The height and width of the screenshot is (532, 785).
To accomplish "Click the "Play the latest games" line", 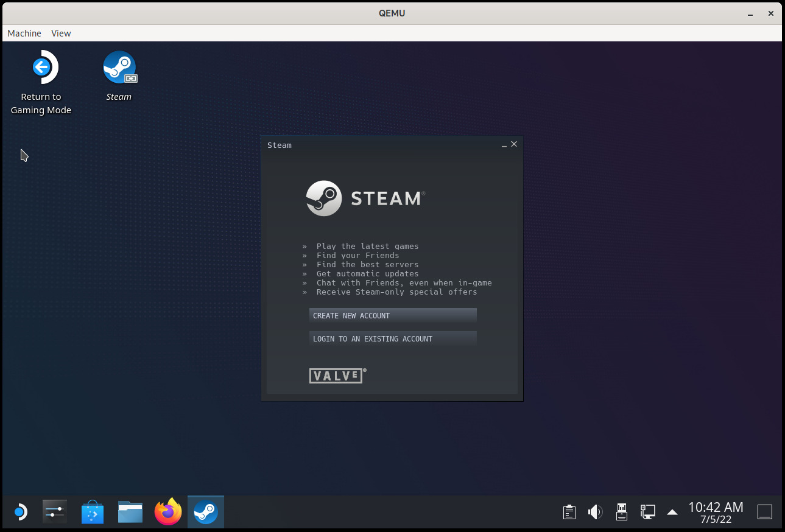I will pyautogui.click(x=368, y=247).
